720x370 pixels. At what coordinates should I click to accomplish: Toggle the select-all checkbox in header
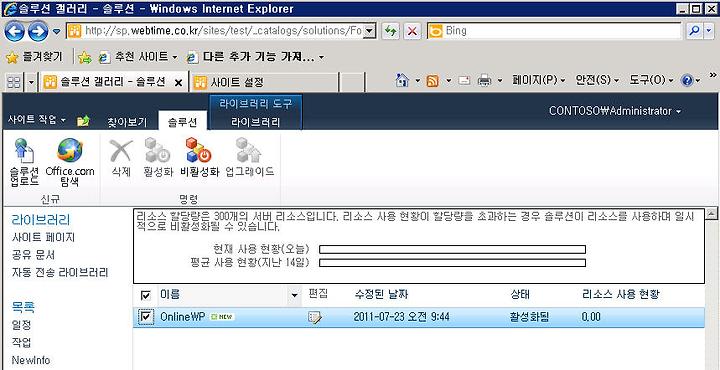(146, 295)
